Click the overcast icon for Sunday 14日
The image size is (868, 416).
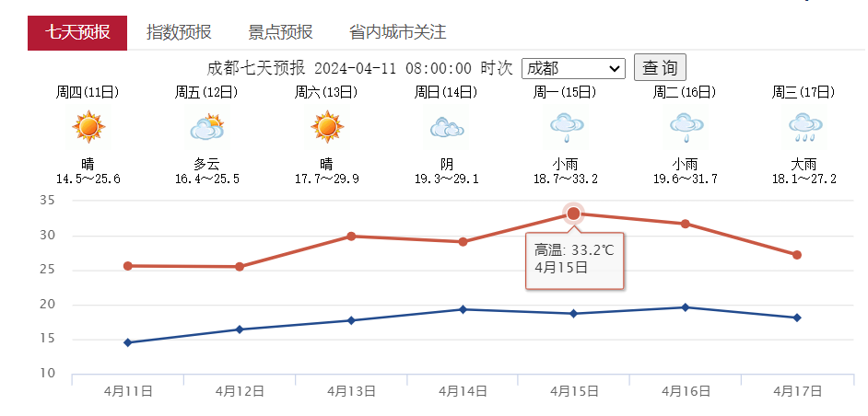(447, 127)
